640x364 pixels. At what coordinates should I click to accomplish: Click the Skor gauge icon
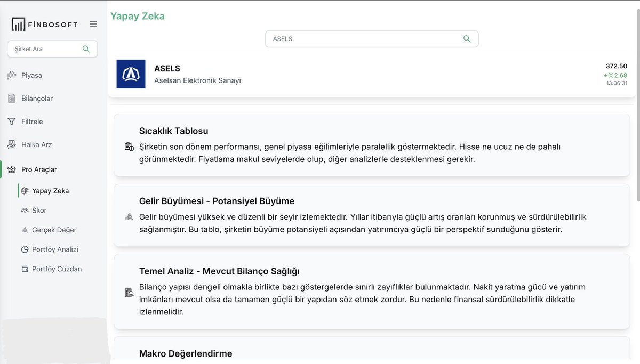tap(25, 211)
